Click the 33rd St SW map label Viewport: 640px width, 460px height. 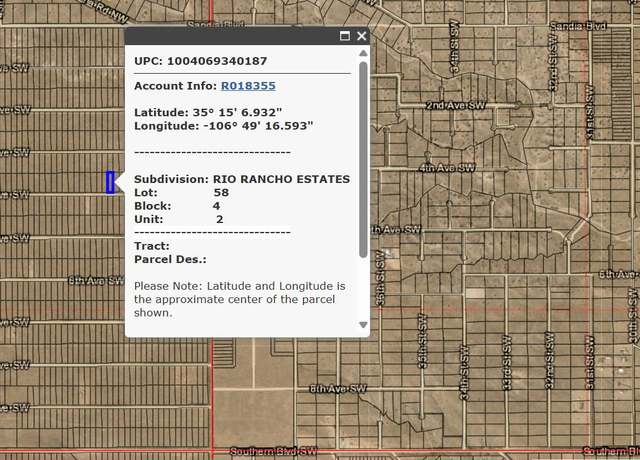(507, 363)
